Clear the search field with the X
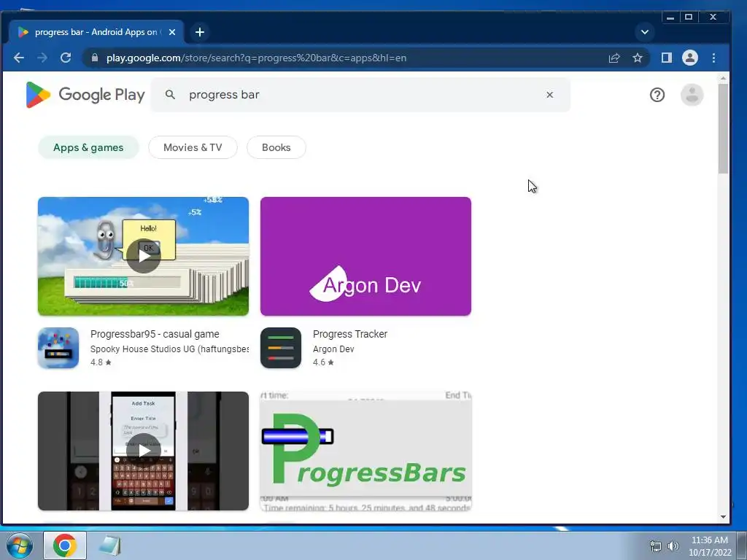The image size is (747, 560). (x=550, y=95)
